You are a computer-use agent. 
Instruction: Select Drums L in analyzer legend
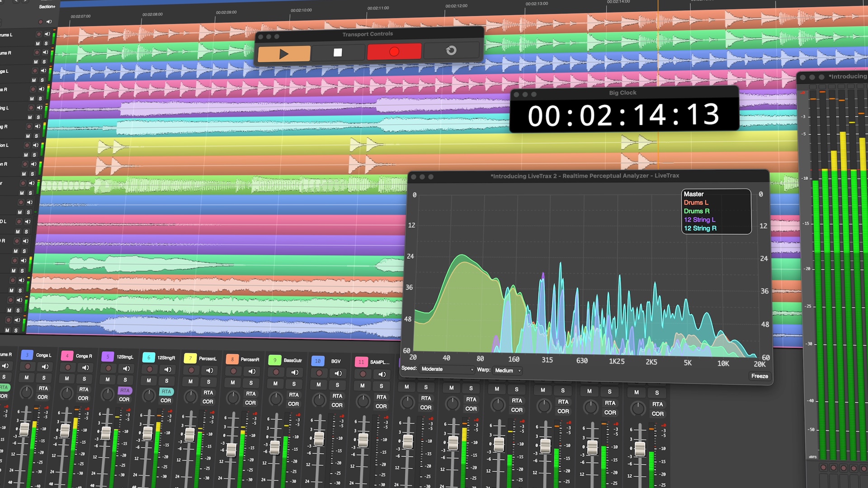(x=696, y=202)
